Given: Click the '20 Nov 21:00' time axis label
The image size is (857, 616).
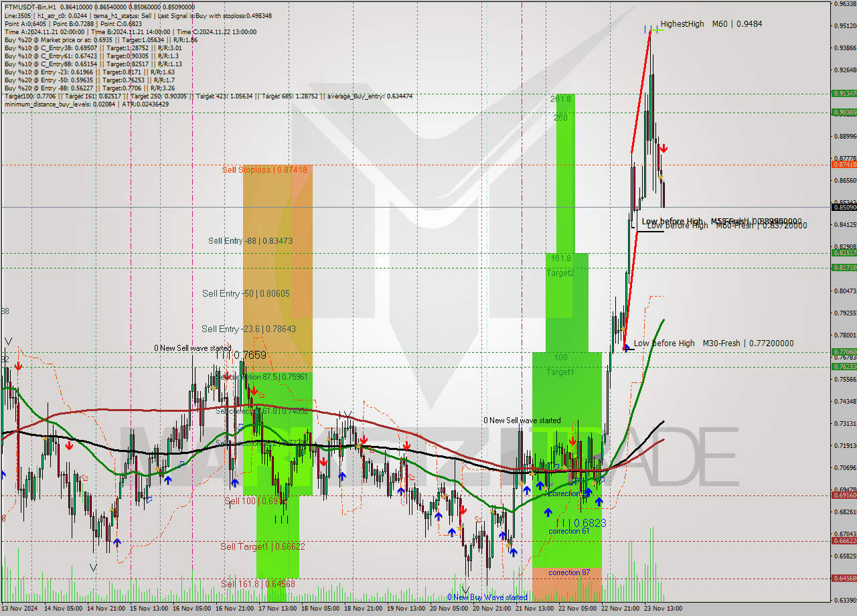Looking at the screenshot, I should pyautogui.click(x=493, y=609).
